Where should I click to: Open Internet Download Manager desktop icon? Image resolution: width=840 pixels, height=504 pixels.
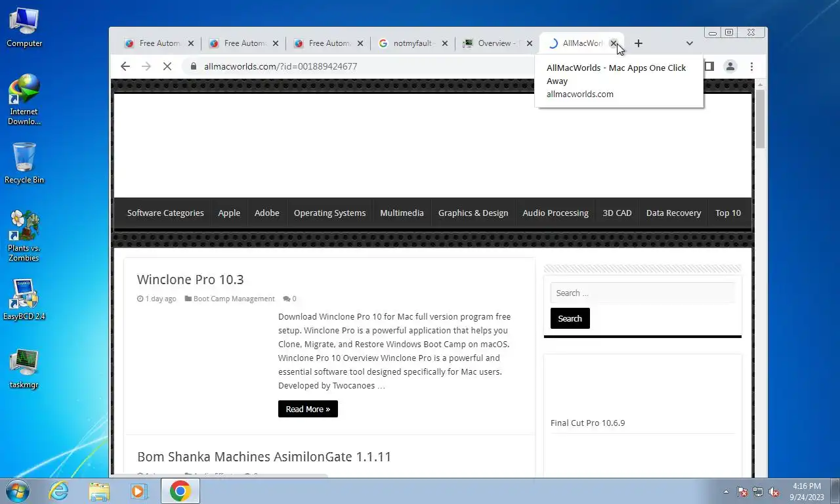click(x=24, y=100)
